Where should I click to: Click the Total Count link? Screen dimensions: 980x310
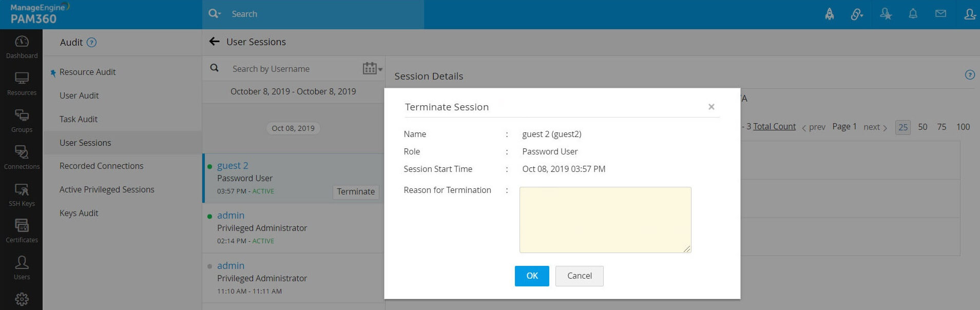[x=774, y=126]
